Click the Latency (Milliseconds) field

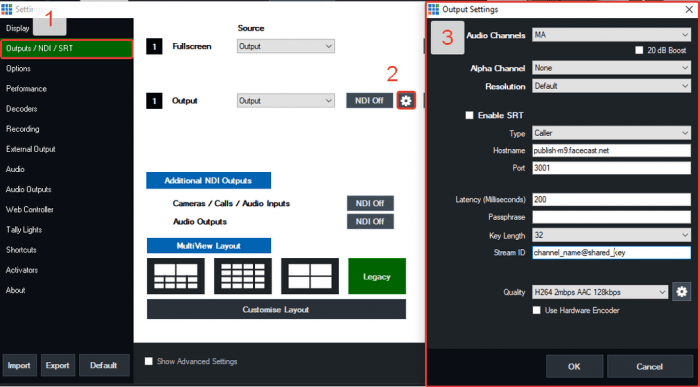coord(611,200)
